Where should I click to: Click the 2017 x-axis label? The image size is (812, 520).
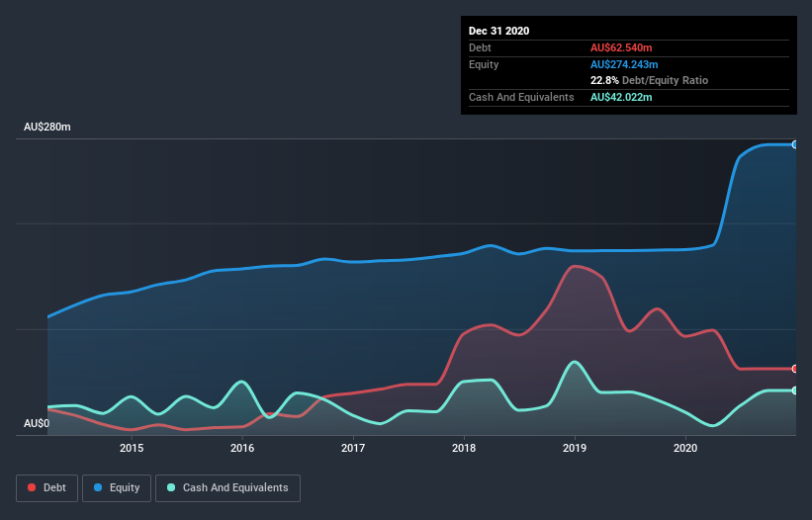353,448
